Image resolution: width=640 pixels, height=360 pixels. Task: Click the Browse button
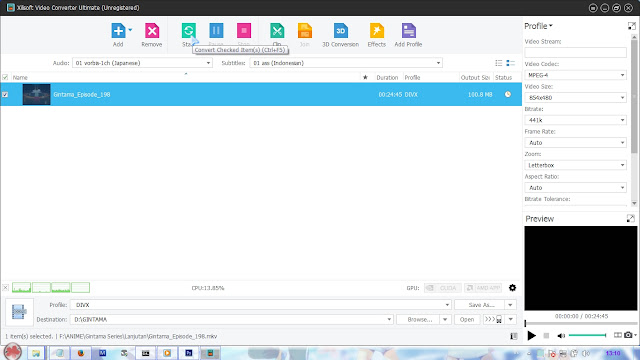[x=419, y=319]
